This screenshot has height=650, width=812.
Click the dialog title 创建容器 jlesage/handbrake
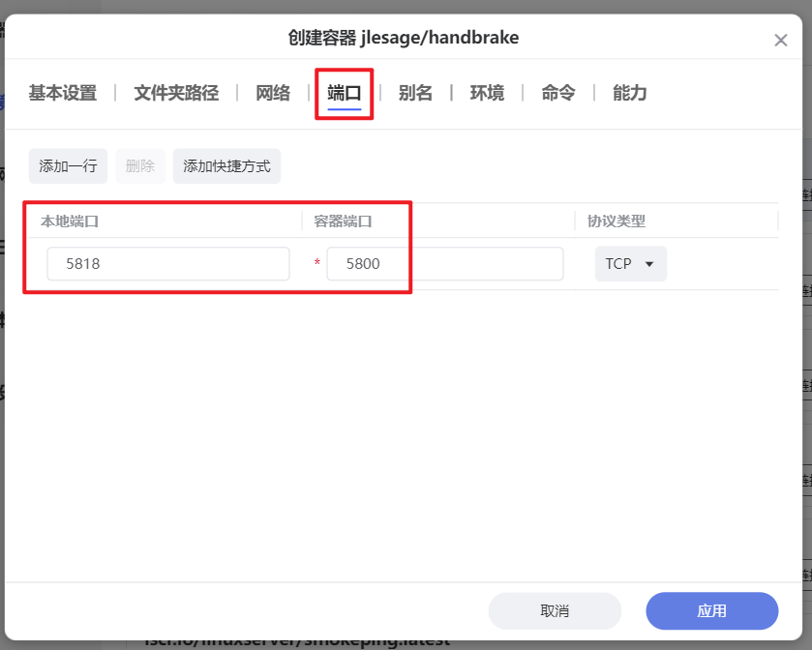[404, 38]
